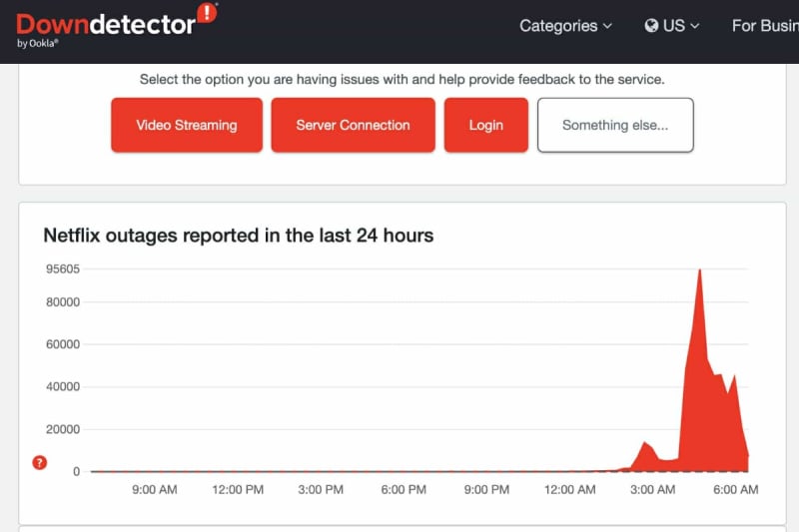Screen dimensions: 799x532
Task: Expand the US region chevron
Action: pos(695,26)
